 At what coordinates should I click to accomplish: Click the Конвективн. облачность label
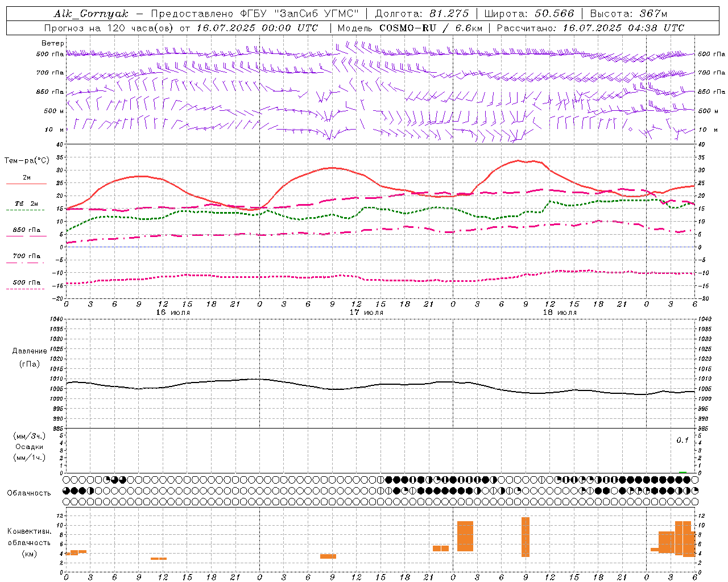(29, 537)
